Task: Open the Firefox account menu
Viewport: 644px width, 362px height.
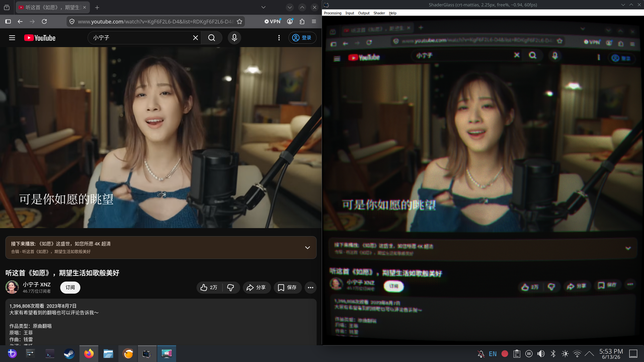Action: click(290, 22)
